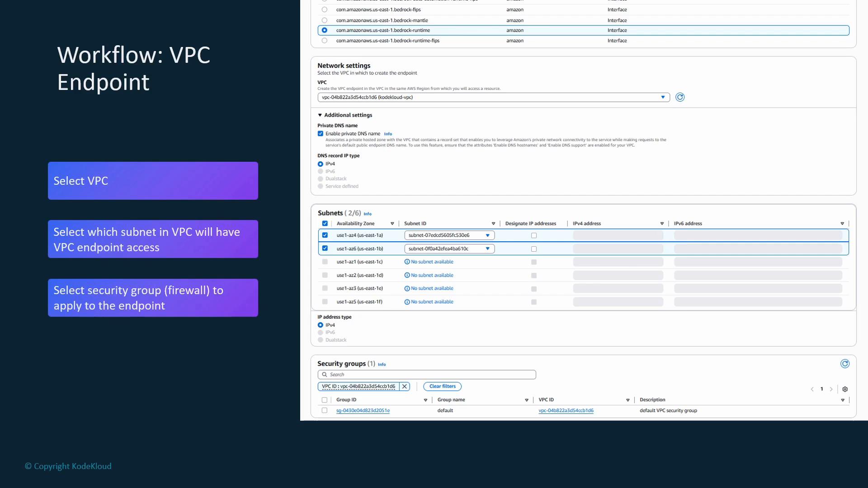Open Info link for private DNS name
Screen dimensions: 868x488
tap(388, 134)
